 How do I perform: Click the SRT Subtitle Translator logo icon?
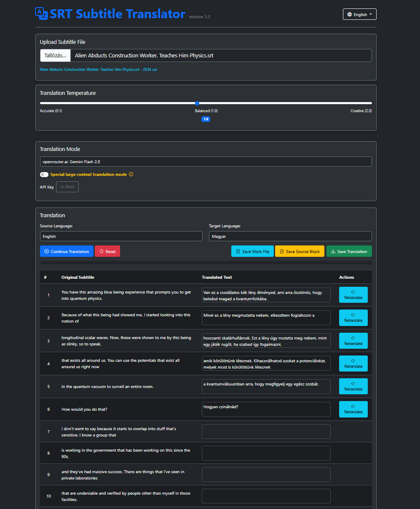[x=41, y=13]
